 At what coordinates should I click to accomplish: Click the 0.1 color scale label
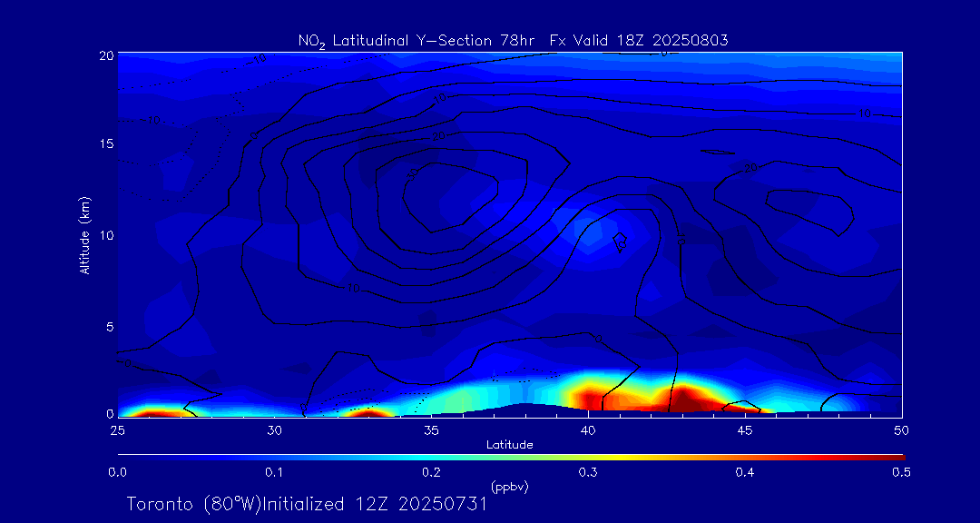pos(274,472)
